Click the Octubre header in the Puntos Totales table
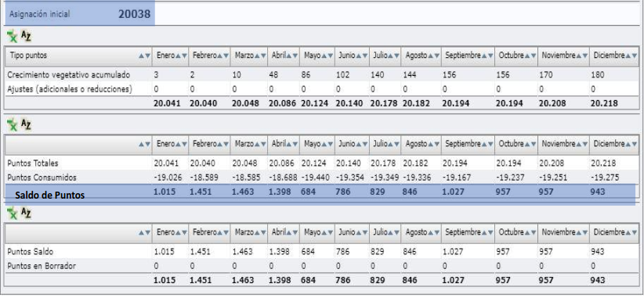 click(511, 144)
